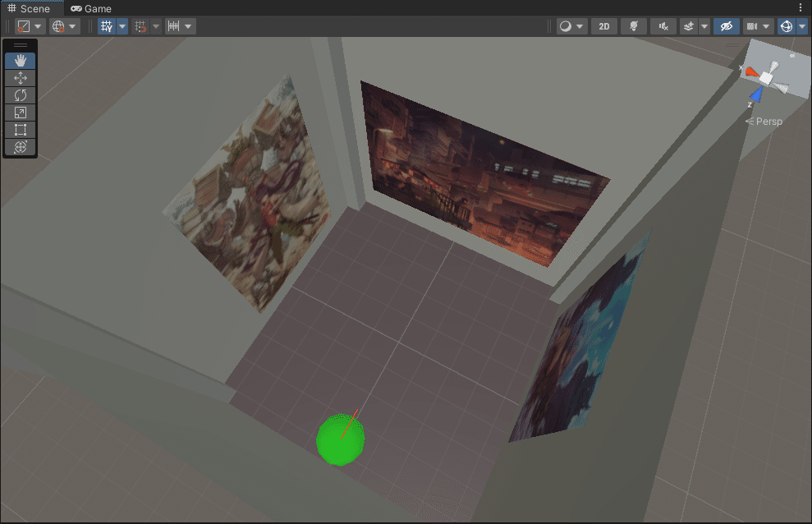Click the red X axis cone
812x524 pixels.
tap(751, 72)
